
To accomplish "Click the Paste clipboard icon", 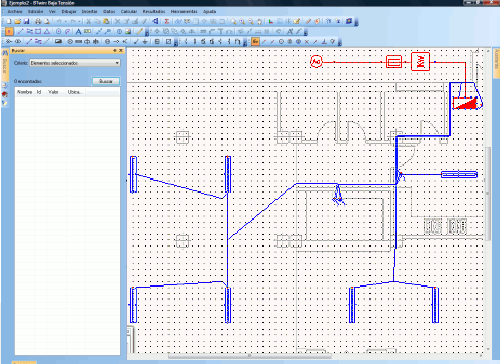I will coord(106,21).
